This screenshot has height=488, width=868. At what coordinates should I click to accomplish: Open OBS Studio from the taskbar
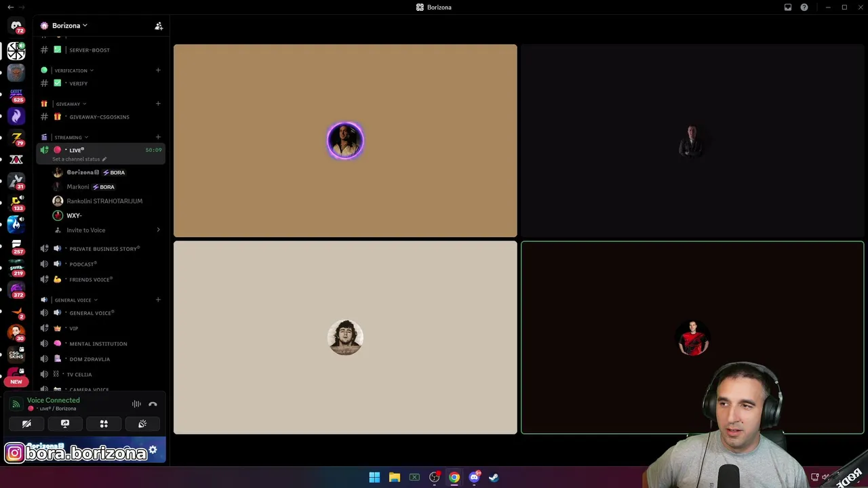435,477
